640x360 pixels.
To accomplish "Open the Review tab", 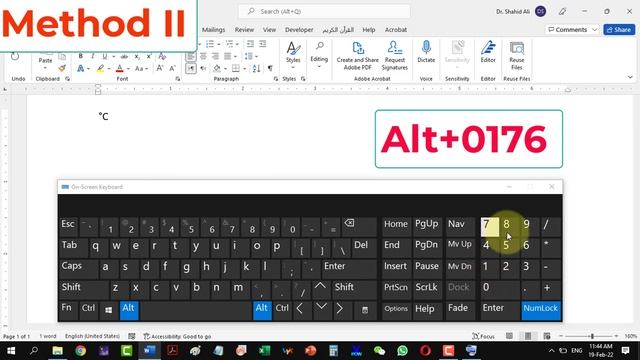I will [244, 30].
